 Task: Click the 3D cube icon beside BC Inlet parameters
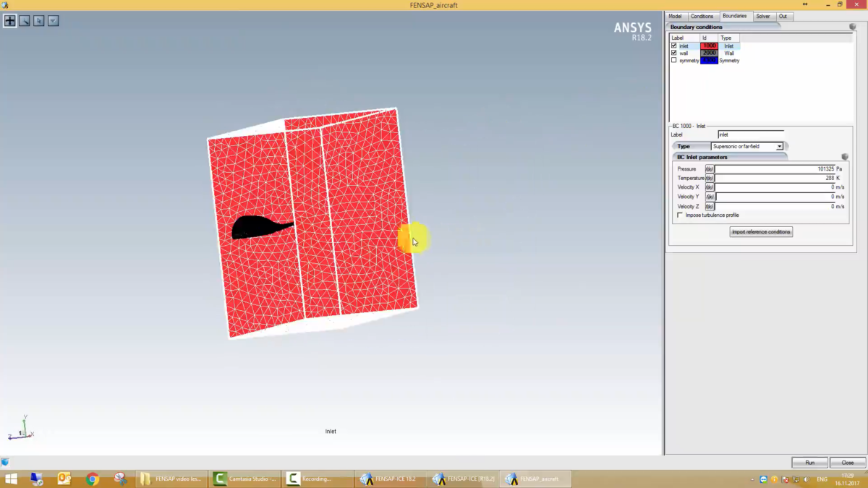[x=845, y=157]
